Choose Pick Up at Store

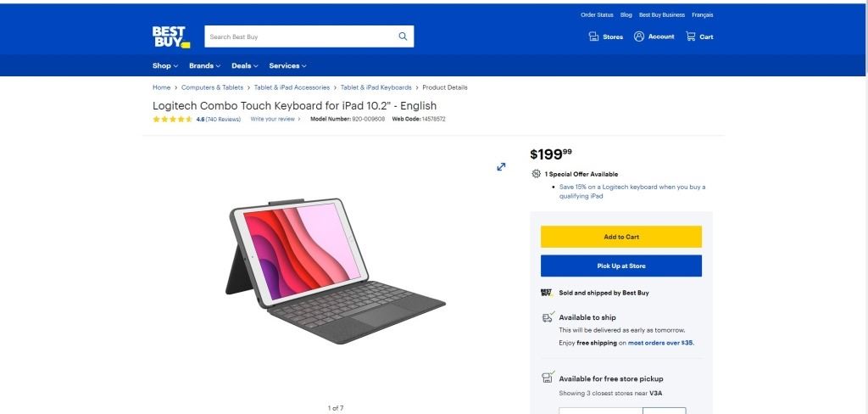click(621, 266)
